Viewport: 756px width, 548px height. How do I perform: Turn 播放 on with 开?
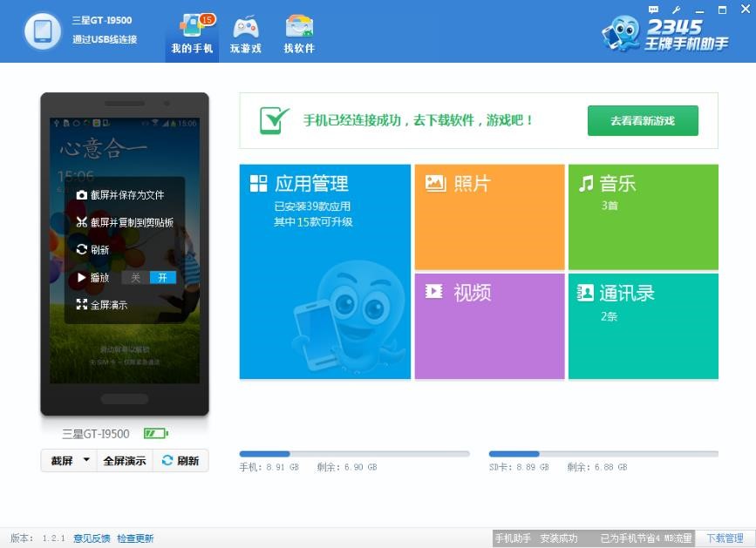[163, 278]
